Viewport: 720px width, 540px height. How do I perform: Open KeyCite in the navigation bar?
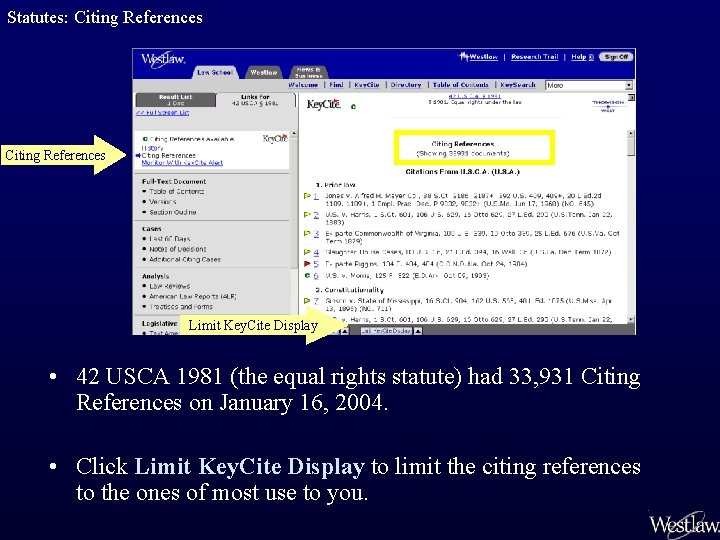coord(367,85)
